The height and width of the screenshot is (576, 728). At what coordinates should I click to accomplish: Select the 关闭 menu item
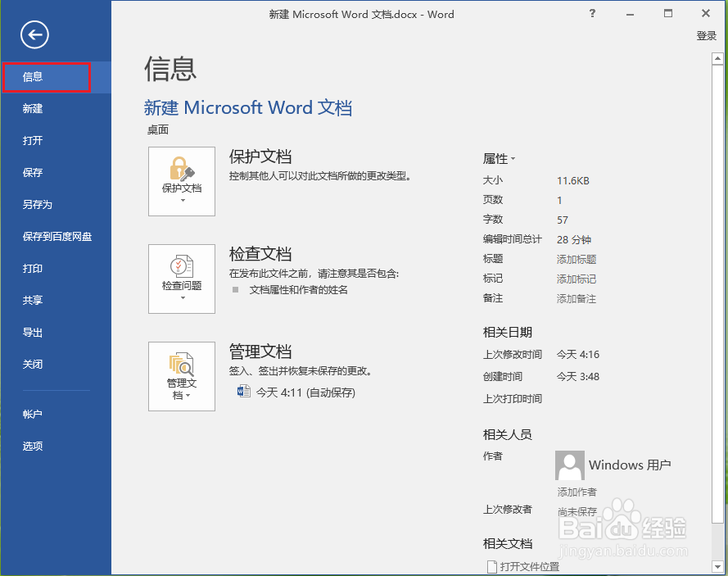[57, 365]
